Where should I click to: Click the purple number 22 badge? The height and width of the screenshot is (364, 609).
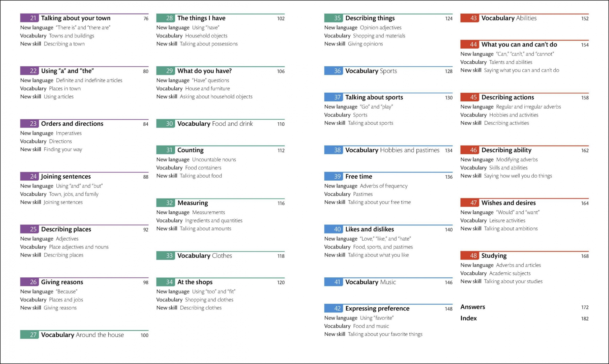tap(33, 71)
